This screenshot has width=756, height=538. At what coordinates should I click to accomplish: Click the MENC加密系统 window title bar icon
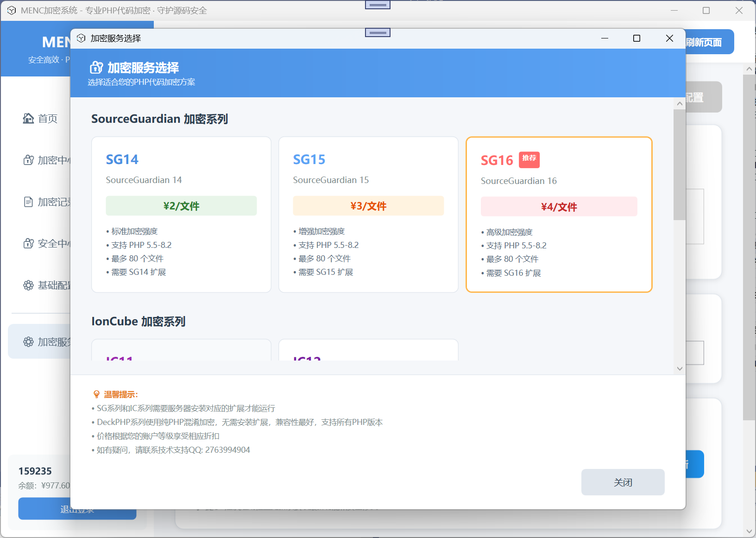coord(12,11)
